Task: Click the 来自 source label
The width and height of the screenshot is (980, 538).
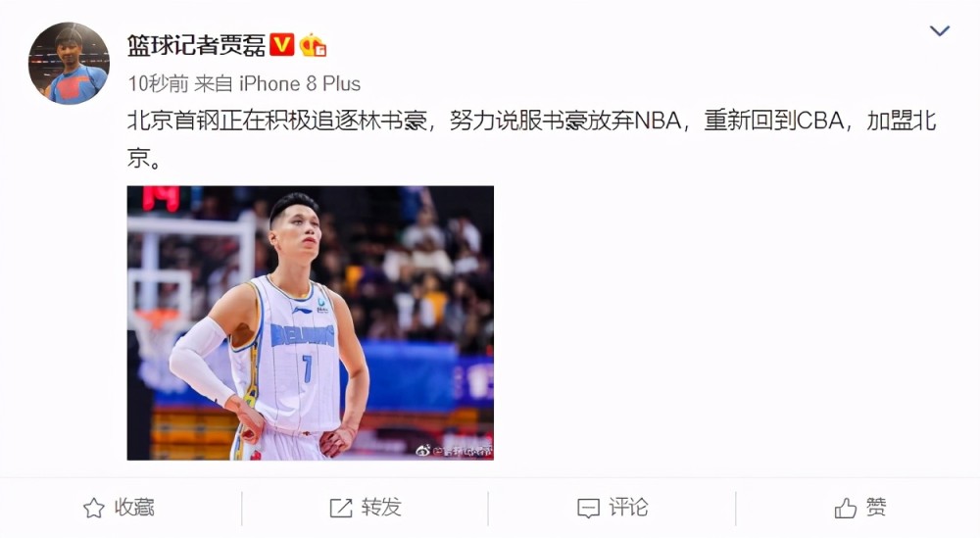Action: coord(214,83)
